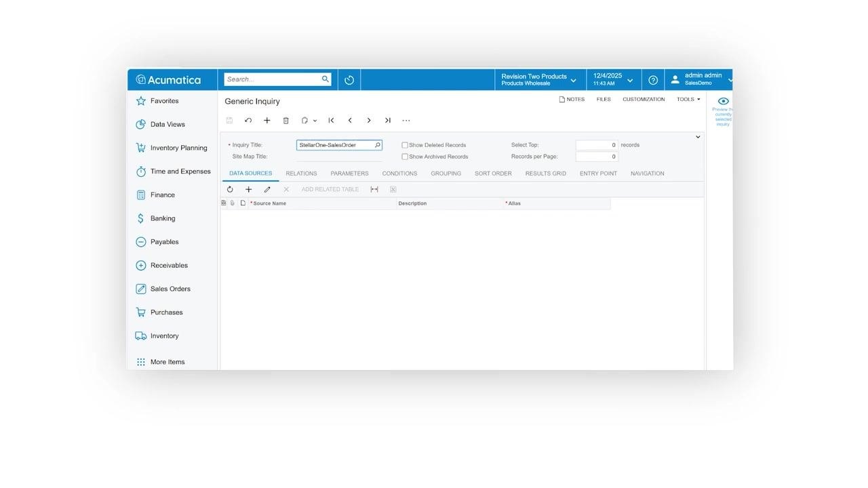Enable Show Archived Records checkbox

coord(405,157)
